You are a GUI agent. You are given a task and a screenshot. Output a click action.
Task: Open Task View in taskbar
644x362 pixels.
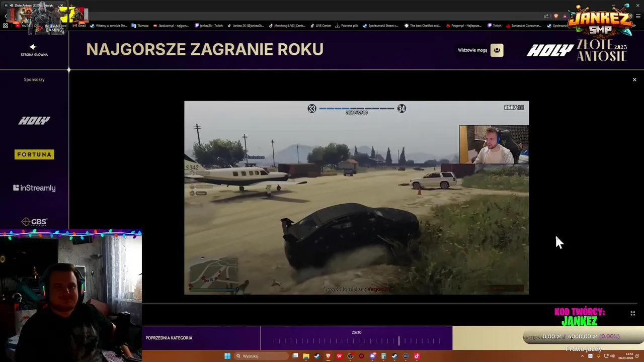(x=295, y=356)
